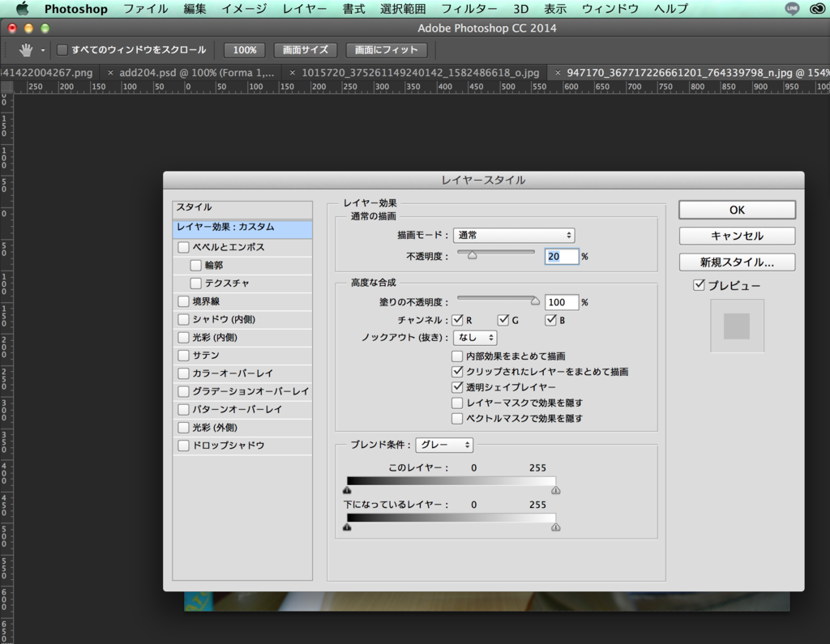Image resolution: width=830 pixels, height=644 pixels.
Task: Open the ブレンド条件 グレー dropdown
Action: [444, 445]
